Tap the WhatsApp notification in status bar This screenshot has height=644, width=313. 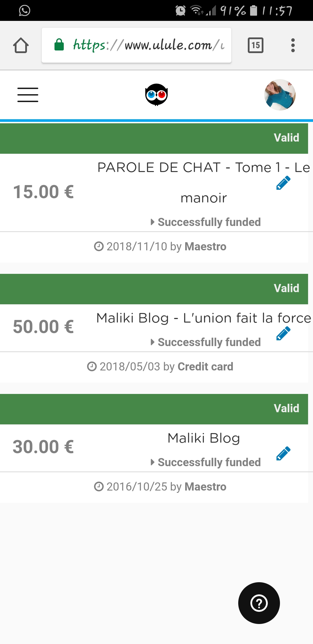click(x=25, y=11)
